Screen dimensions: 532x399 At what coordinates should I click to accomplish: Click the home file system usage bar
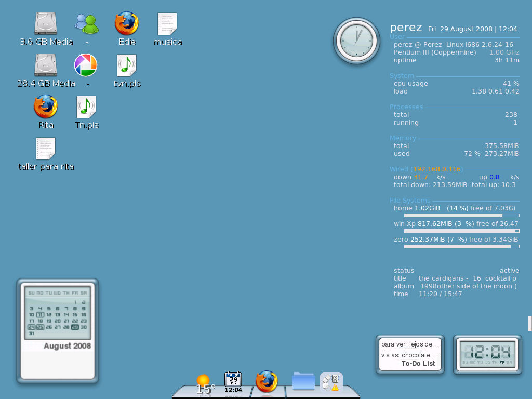click(x=462, y=216)
